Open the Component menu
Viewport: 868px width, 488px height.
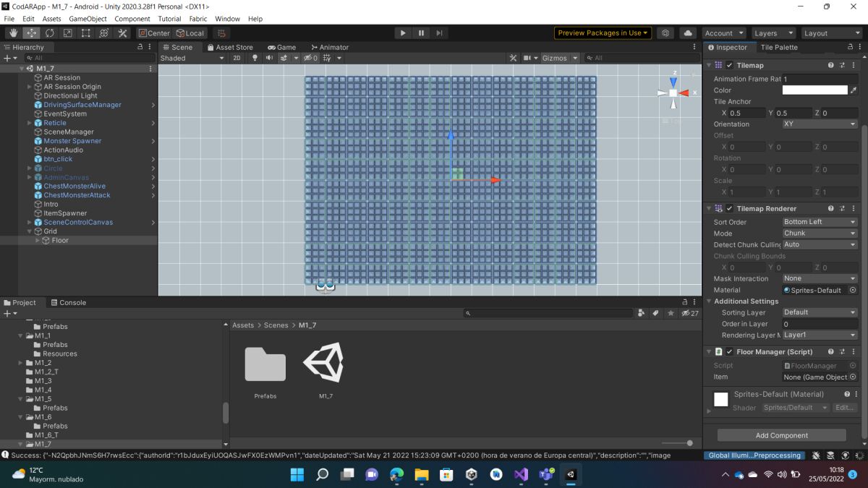(x=132, y=19)
